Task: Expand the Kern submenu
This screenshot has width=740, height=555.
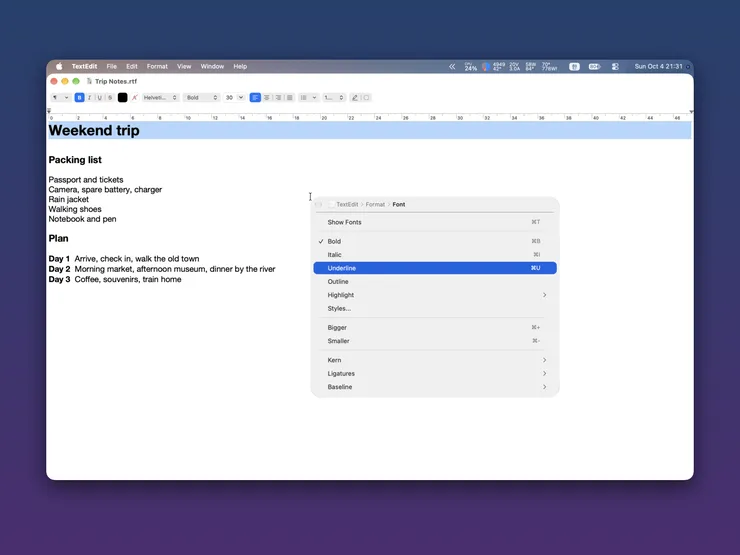Action: (x=435, y=360)
